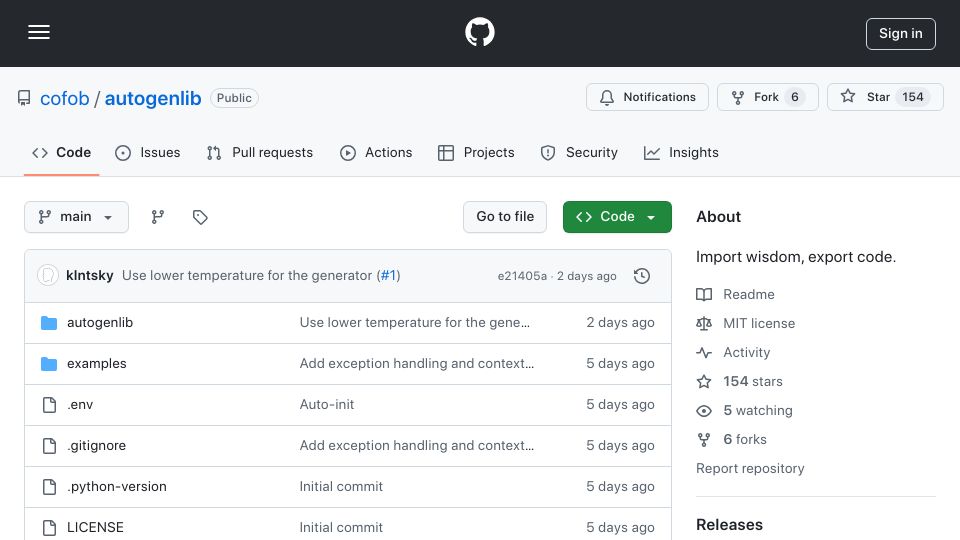The image size is (960, 540).
Task: Open the .env file
Action: click(80, 405)
